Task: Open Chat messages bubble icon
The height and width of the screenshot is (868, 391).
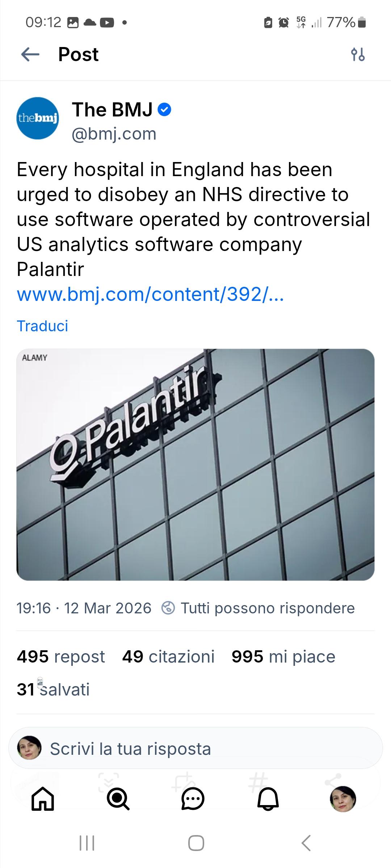Action: (193, 799)
